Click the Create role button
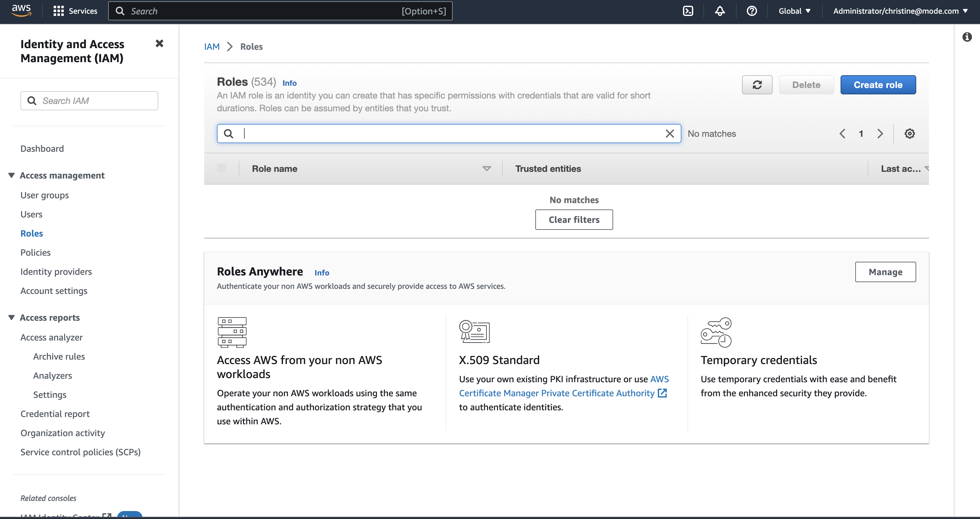The image size is (980, 519). click(878, 84)
